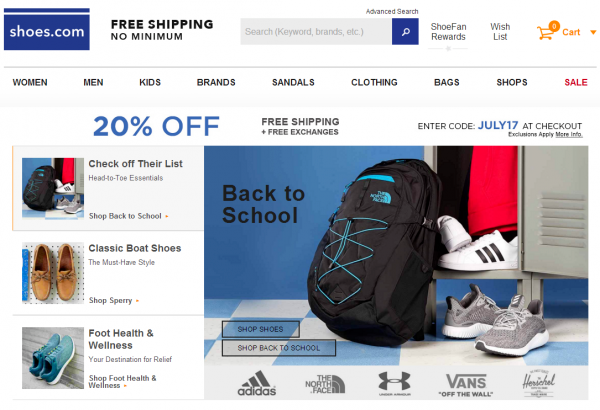The width and height of the screenshot is (600, 410).
Task: Open the BRANDS navigation menu
Action: tap(216, 82)
